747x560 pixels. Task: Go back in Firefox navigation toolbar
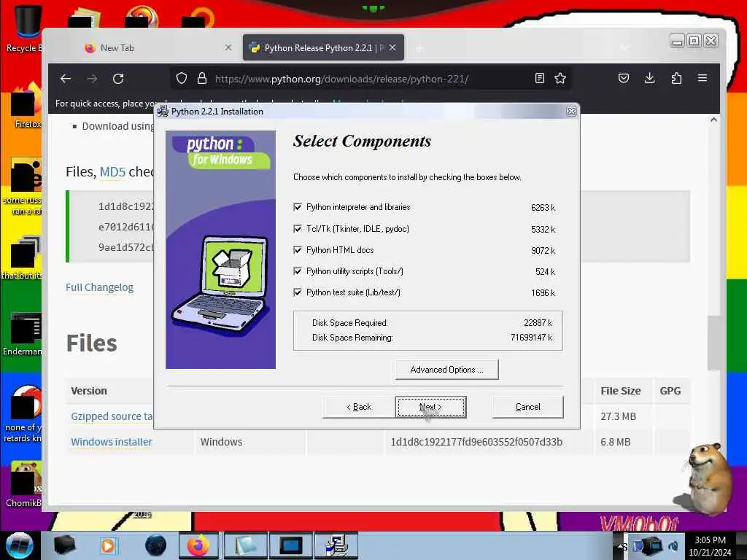[65, 79]
